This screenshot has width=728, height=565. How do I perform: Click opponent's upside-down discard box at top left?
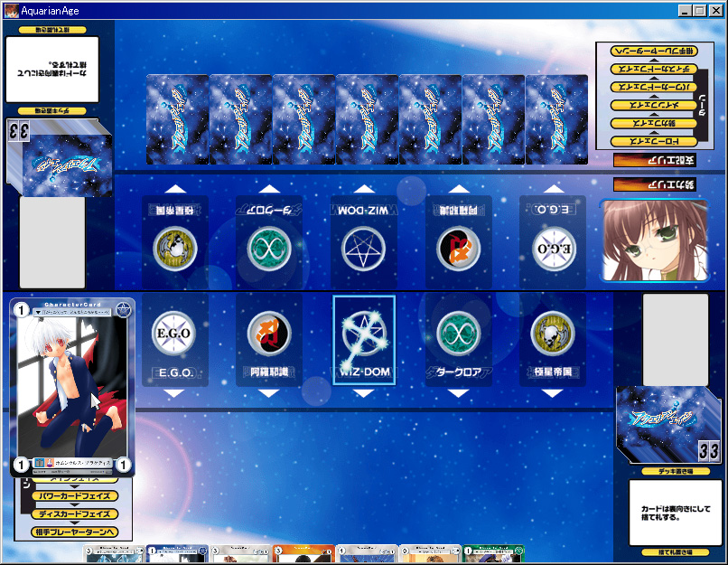(x=52, y=70)
